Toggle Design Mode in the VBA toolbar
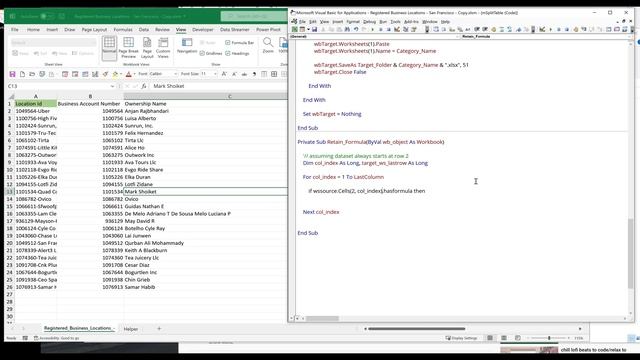The image size is (640, 360). (x=397, y=29)
